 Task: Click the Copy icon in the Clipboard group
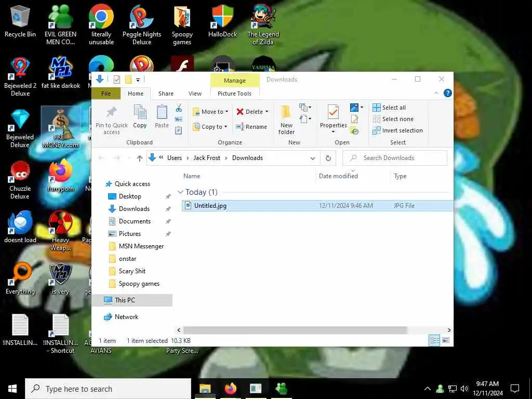pyautogui.click(x=140, y=112)
